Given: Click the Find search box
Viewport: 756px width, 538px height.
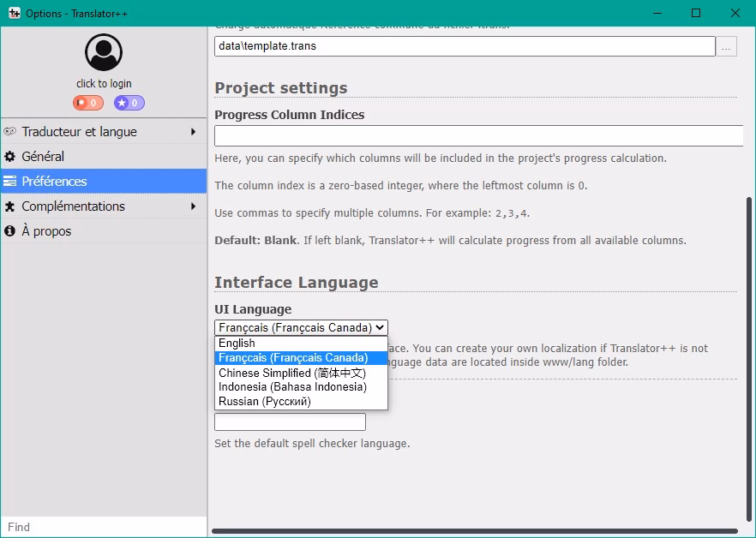Looking at the screenshot, I should pos(104,527).
